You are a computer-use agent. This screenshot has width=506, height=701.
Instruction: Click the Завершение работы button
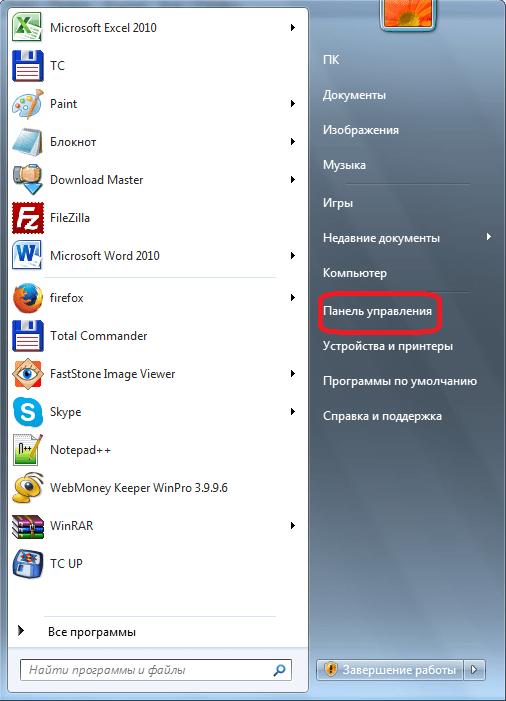tap(390, 670)
